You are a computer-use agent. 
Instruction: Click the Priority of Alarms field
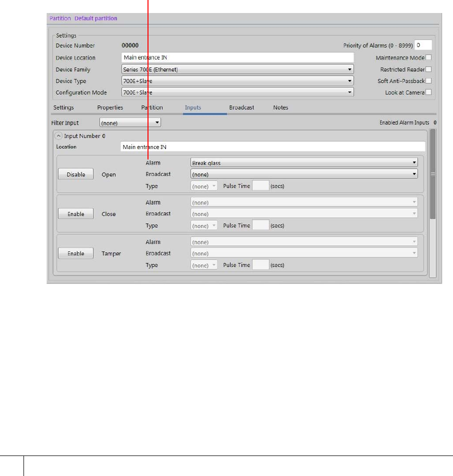pos(423,45)
